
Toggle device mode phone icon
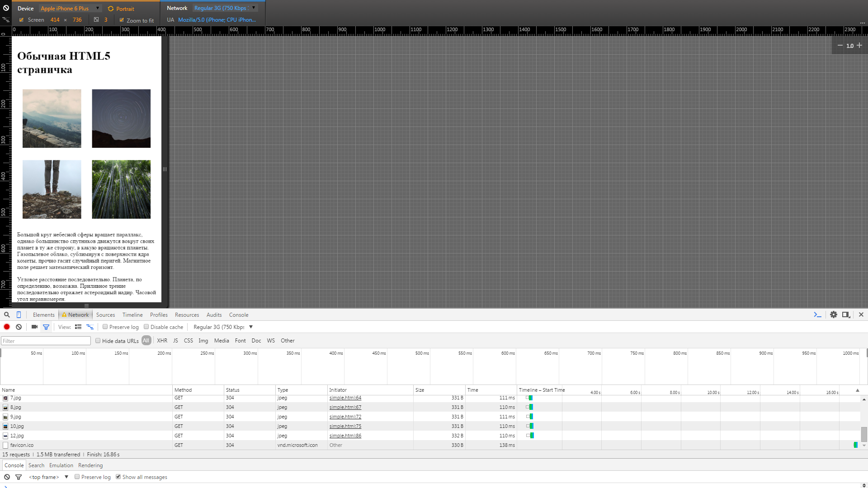19,315
